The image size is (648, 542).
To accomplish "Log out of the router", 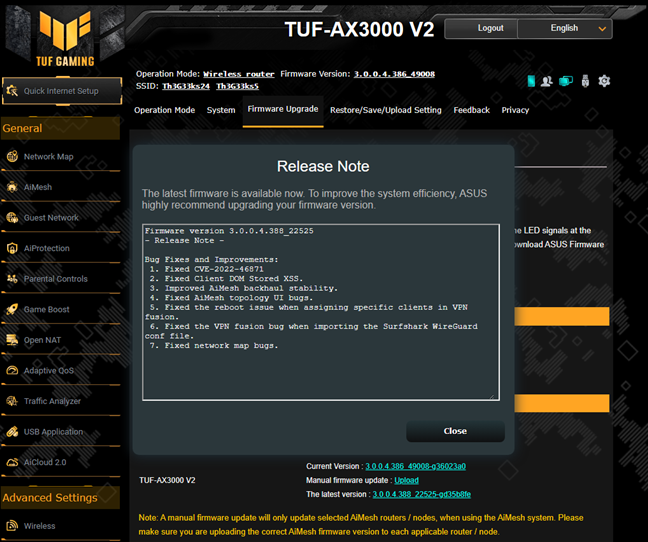I will (x=481, y=28).
